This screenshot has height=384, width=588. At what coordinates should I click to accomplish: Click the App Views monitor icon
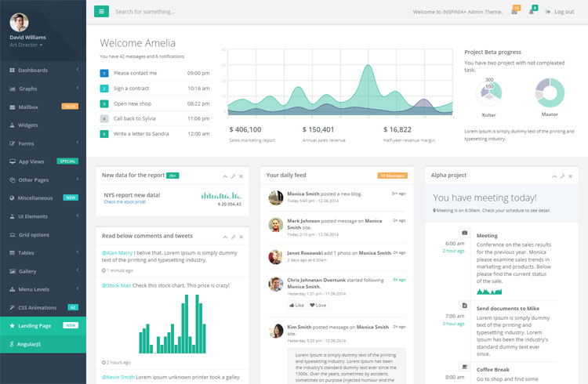[x=13, y=161]
